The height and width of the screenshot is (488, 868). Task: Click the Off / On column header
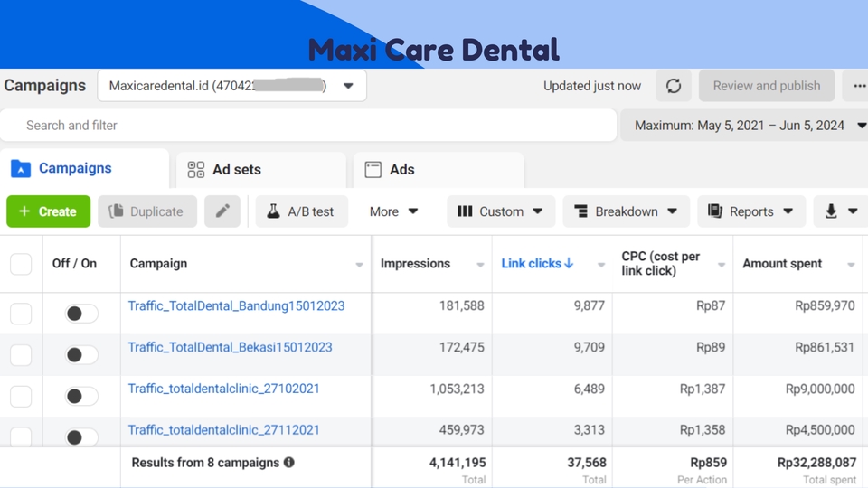point(74,263)
